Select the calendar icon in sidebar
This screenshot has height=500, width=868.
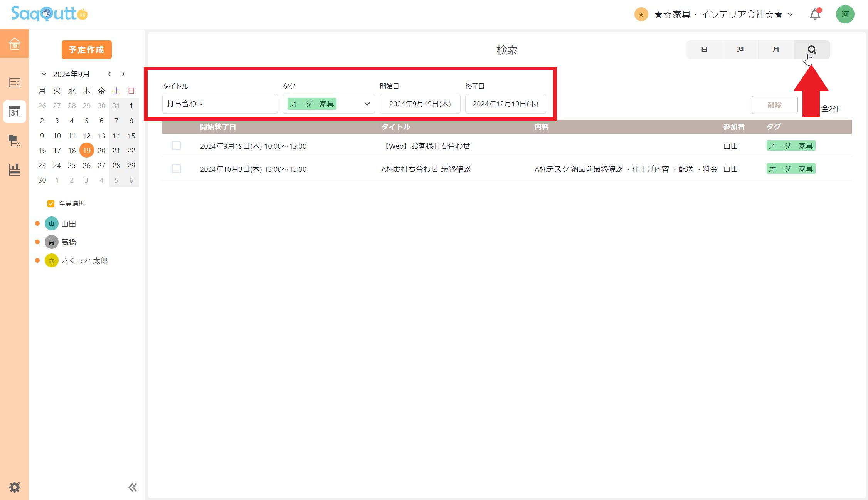pyautogui.click(x=14, y=112)
